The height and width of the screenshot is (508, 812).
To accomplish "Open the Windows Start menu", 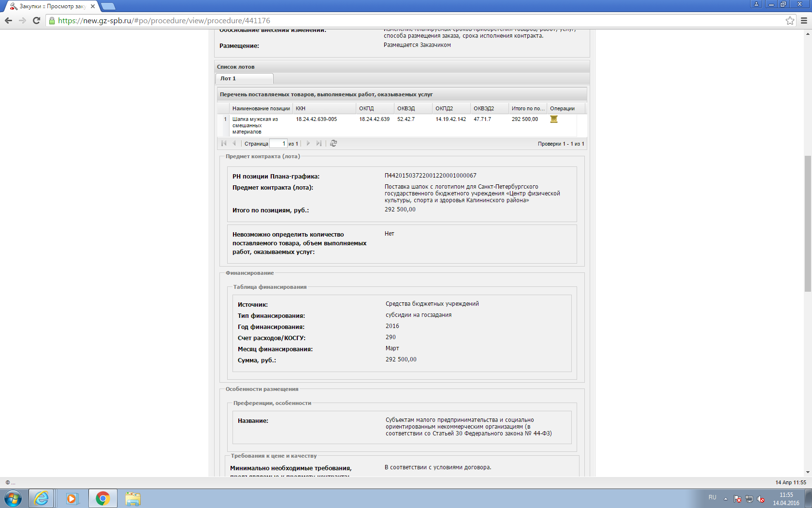I will (x=13, y=498).
